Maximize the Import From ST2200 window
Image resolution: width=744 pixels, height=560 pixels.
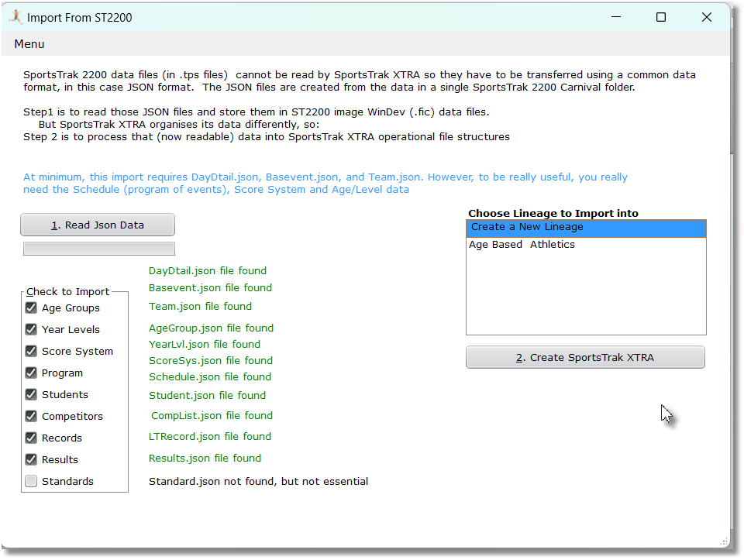pos(661,17)
